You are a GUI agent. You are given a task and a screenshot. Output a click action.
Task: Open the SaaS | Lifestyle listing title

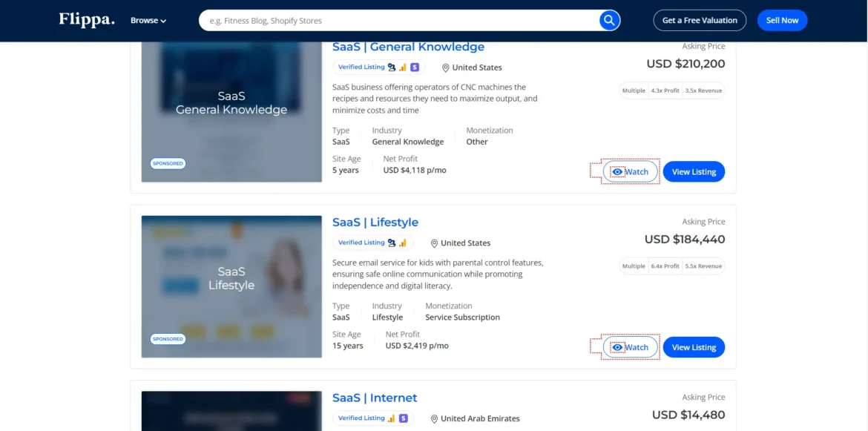pyautogui.click(x=375, y=223)
